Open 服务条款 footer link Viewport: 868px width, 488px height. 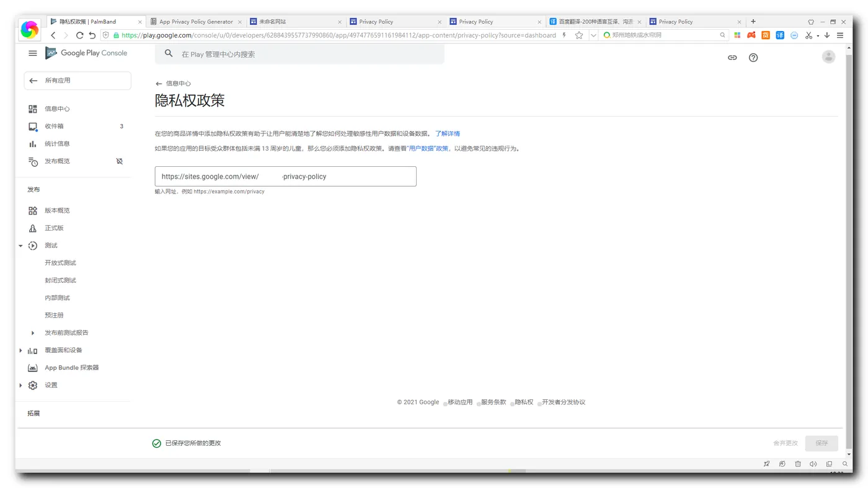(x=494, y=402)
